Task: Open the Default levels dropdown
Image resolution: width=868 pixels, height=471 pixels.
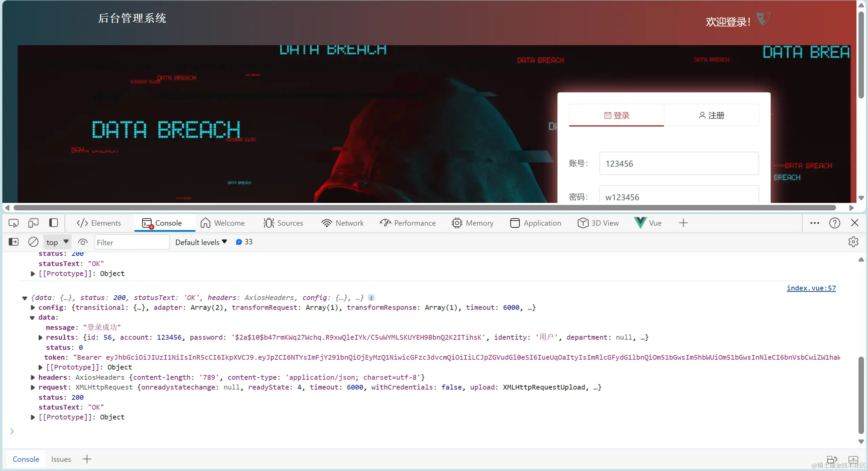Action: [201, 242]
